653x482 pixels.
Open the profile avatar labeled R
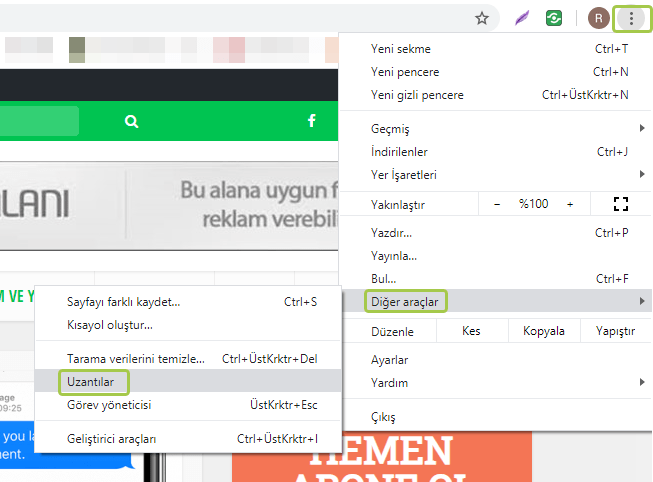(x=598, y=18)
